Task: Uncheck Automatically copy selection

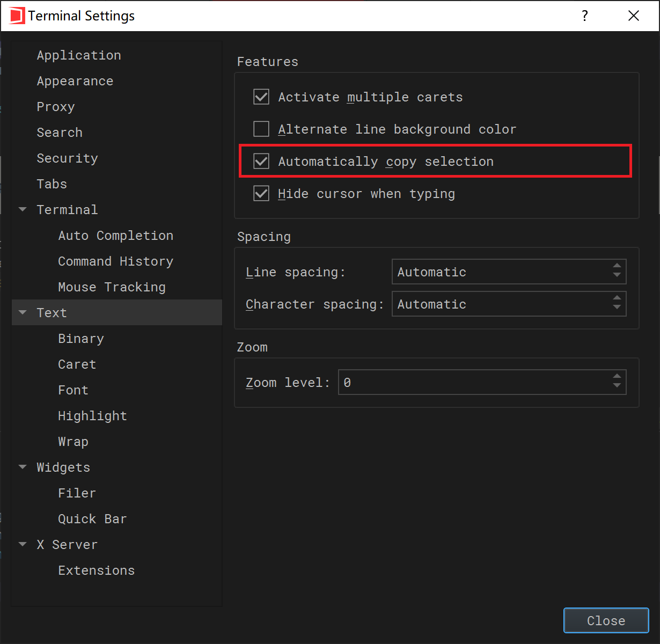Action: pyautogui.click(x=261, y=162)
